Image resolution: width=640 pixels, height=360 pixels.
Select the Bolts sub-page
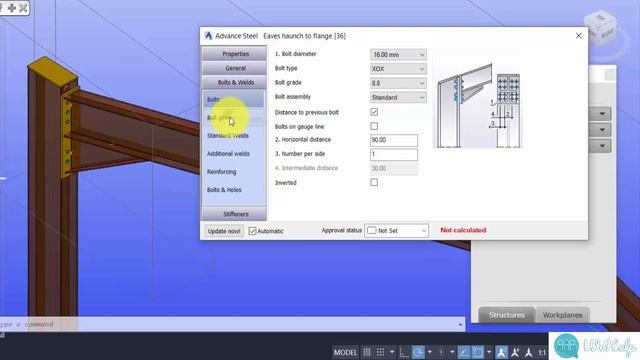233,99
